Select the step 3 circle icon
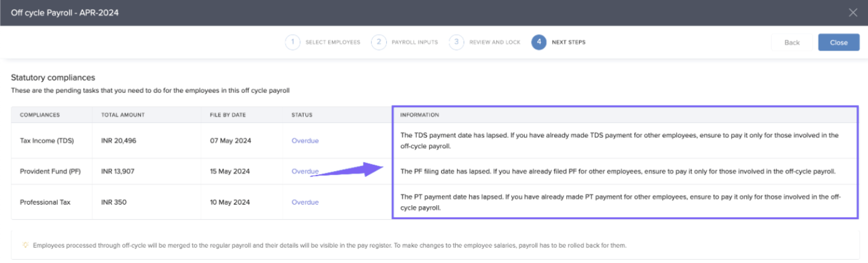 click(x=456, y=43)
